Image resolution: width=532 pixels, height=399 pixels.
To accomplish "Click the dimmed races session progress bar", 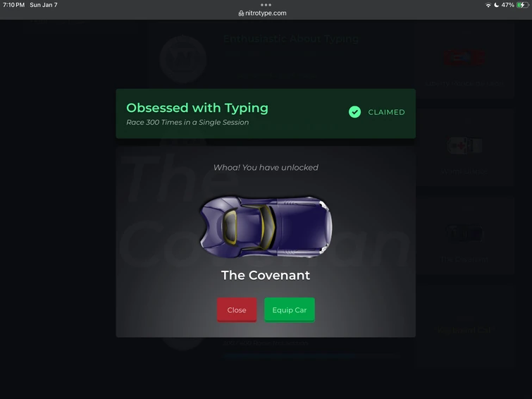I will [x=311, y=355].
